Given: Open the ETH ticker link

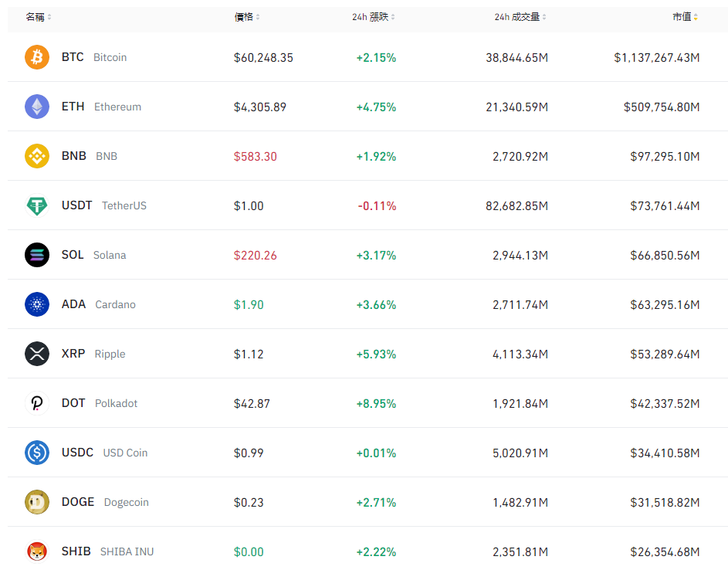Looking at the screenshot, I should click(x=73, y=107).
